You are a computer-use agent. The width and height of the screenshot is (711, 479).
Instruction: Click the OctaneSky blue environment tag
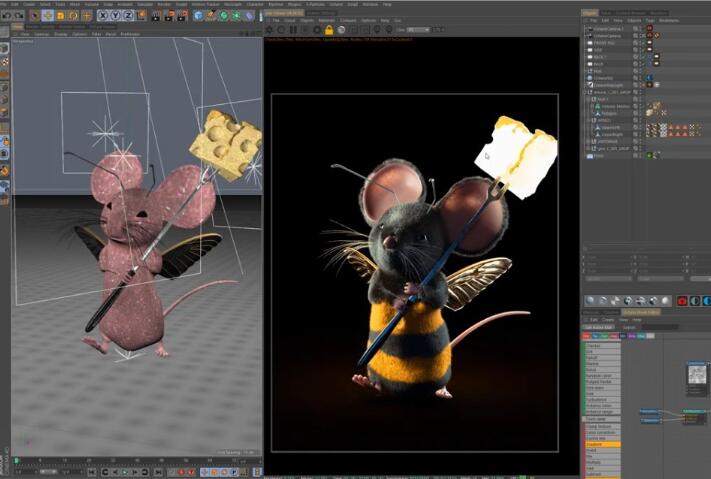coord(649,78)
